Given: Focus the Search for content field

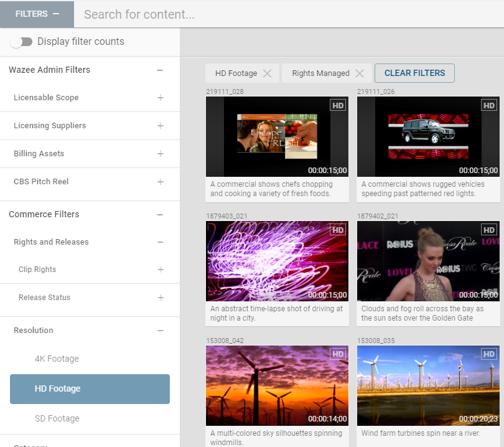Looking at the screenshot, I should tap(289, 14).
